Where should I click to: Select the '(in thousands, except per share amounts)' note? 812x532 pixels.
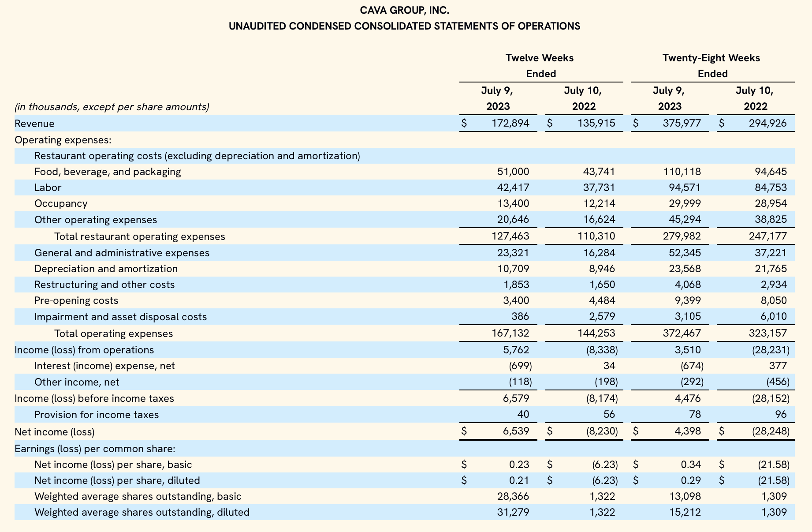click(x=112, y=107)
